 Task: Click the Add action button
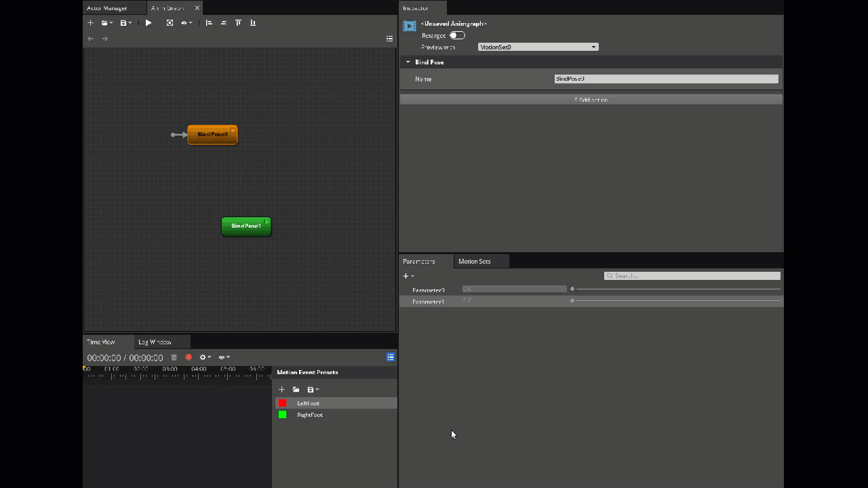click(591, 100)
